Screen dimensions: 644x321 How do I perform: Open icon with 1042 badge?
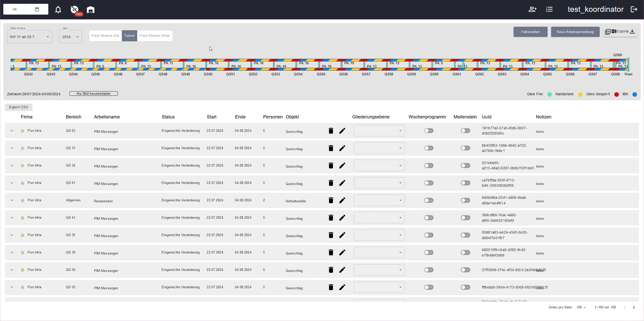[75, 10]
